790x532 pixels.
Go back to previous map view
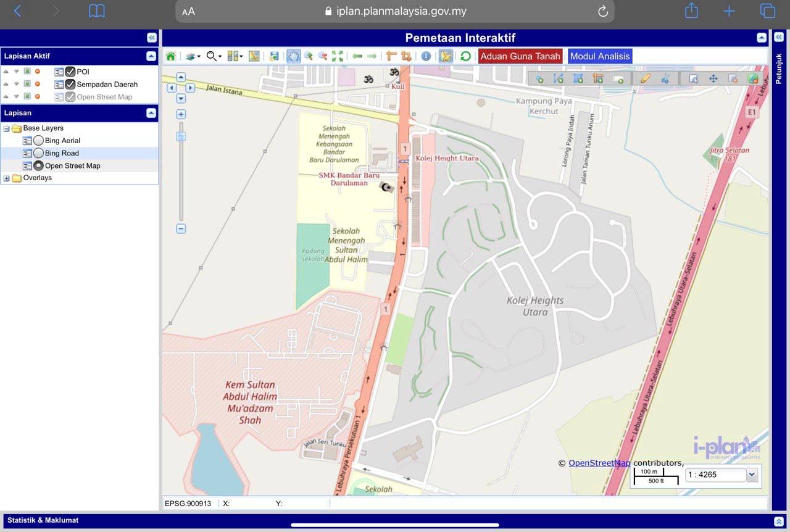click(x=357, y=56)
